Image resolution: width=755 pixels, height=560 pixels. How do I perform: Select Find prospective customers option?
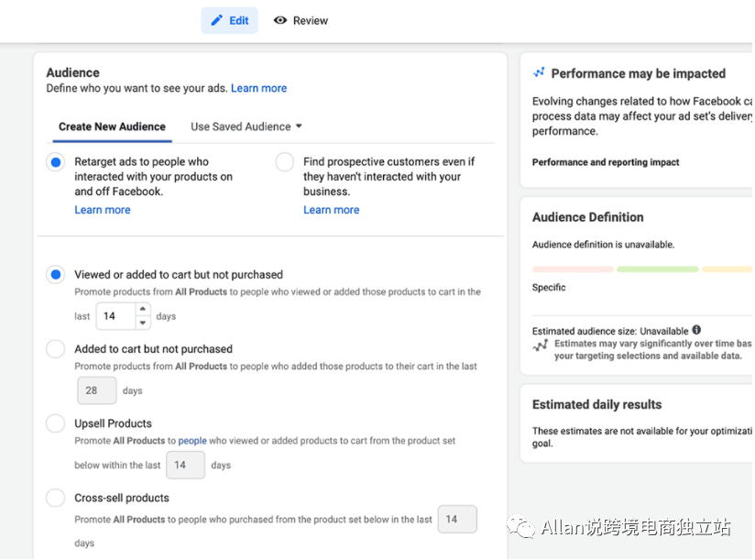(285, 162)
